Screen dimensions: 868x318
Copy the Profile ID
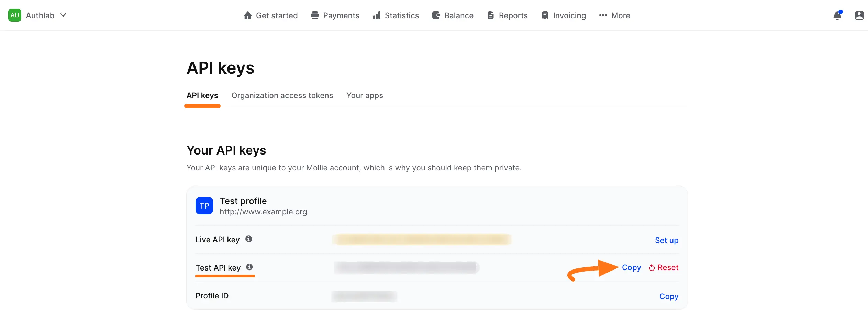(x=668, y=296)
